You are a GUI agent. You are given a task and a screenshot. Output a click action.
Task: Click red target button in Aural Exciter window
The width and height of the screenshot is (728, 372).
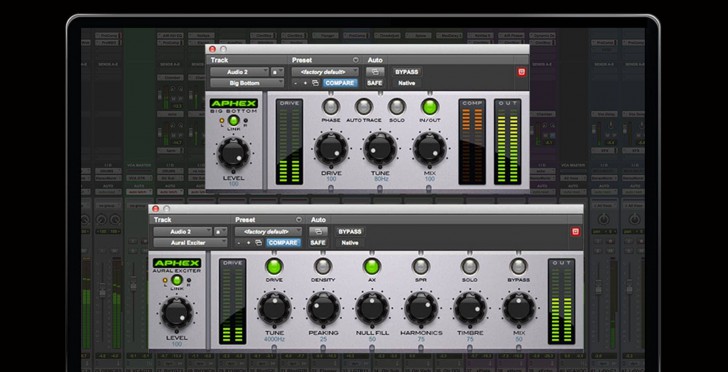576,231
